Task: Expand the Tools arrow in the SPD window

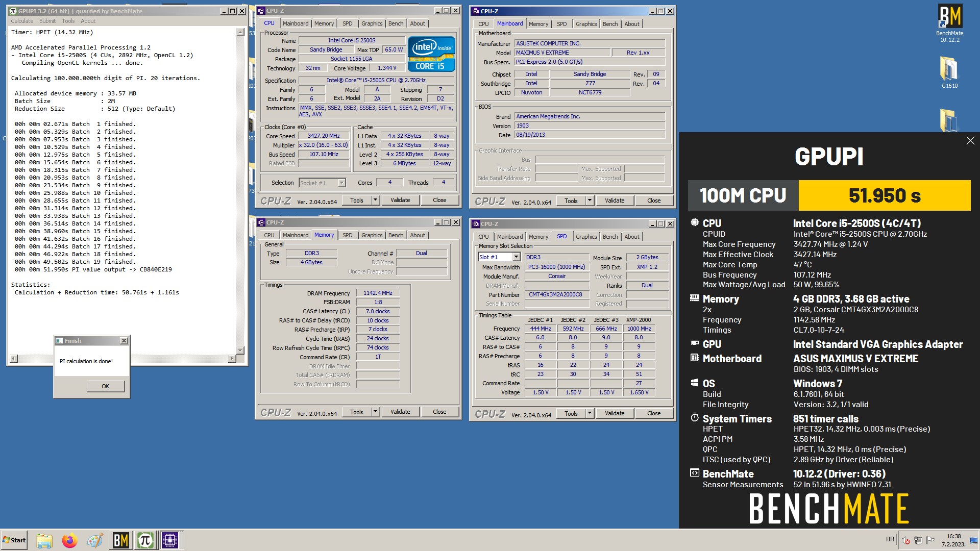Action: tap(590, 414)
